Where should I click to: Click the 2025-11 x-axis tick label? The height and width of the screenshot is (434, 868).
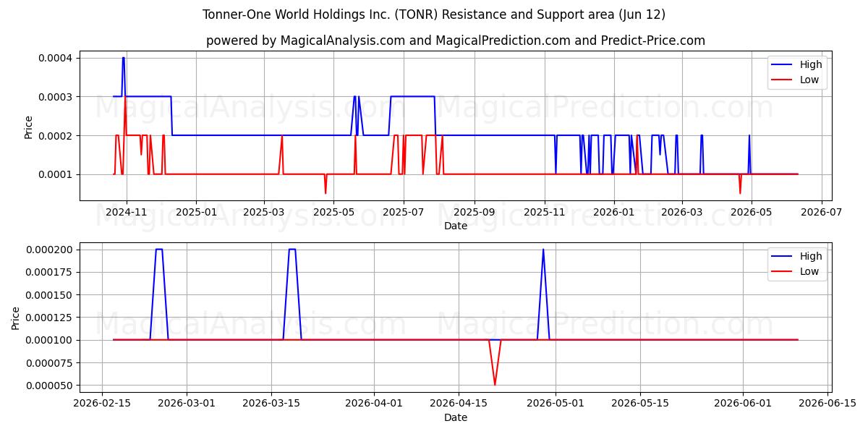pos(544,212)
